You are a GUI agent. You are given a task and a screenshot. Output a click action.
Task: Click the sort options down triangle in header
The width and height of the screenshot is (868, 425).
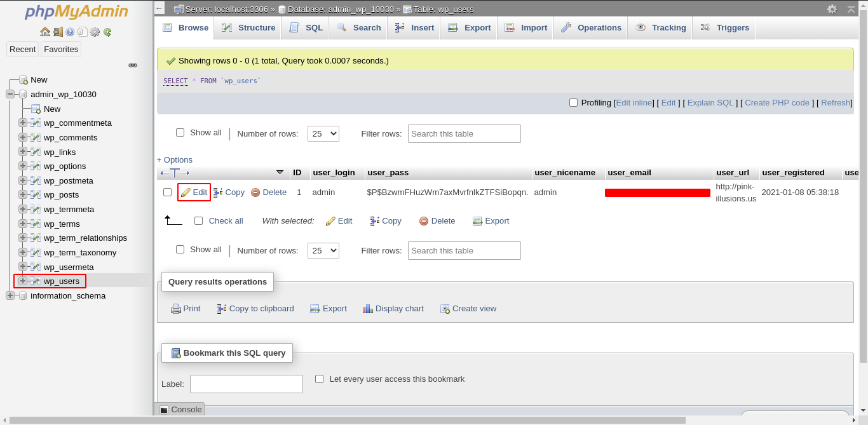[x=280, y=172]
